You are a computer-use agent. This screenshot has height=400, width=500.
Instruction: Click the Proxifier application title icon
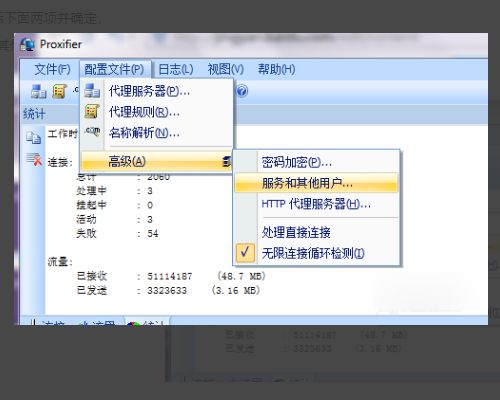[x=27, y=45]
